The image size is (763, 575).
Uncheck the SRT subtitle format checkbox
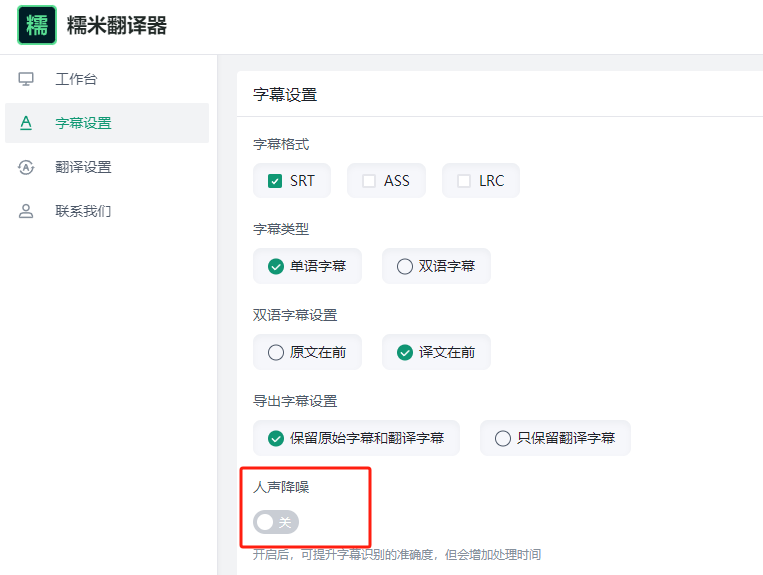tap(275, 181)
